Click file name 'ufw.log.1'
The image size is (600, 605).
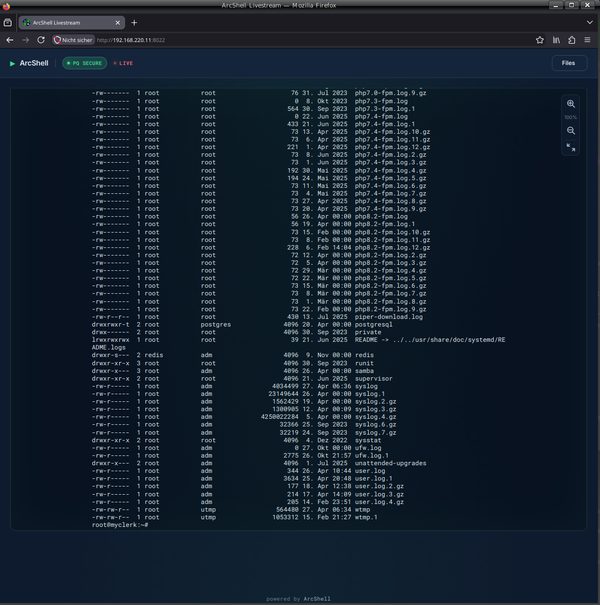click(x=372, y=455)
